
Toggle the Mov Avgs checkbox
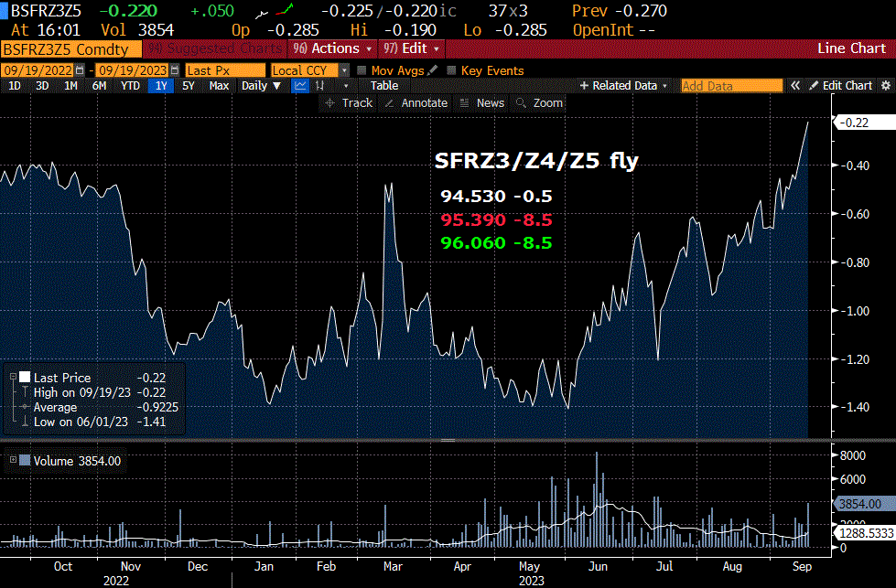362,70
